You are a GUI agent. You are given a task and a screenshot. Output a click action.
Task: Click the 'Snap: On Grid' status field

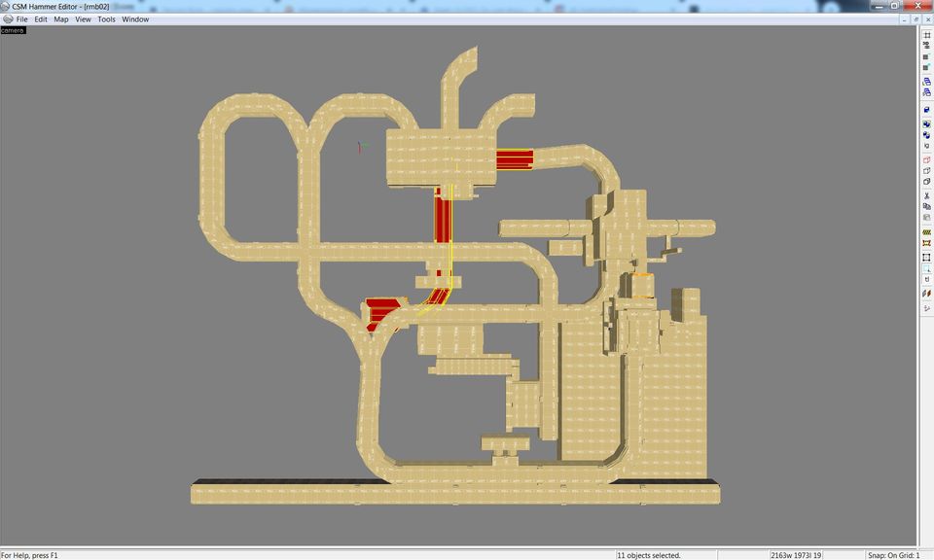click(893, 555)
